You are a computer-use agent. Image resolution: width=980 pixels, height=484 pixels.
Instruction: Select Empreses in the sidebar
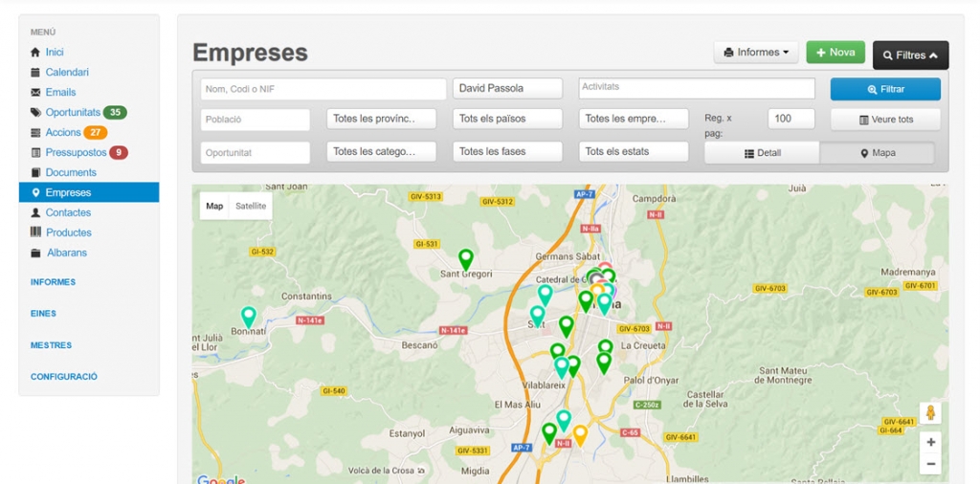pyautogui.click(x=89, y=192)
